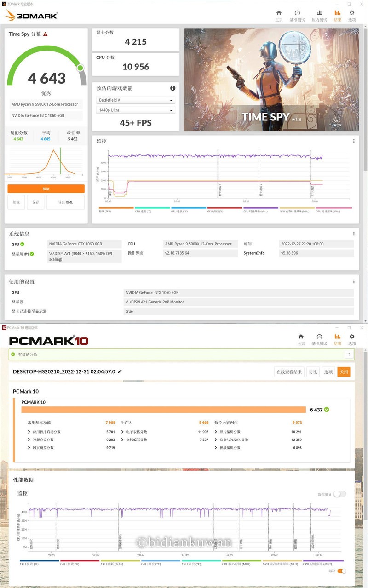Click the 保存 button
Screen dimensions: 368x588
35,202
